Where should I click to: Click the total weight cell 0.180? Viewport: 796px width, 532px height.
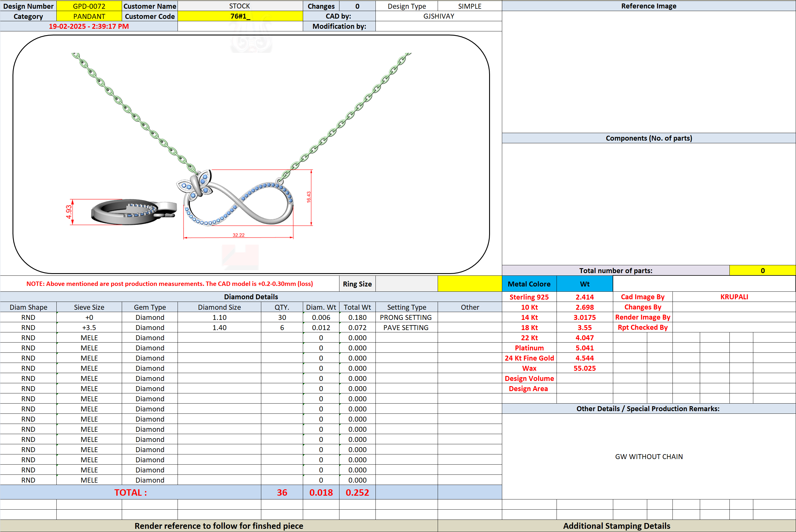click(x=357, y=317)
